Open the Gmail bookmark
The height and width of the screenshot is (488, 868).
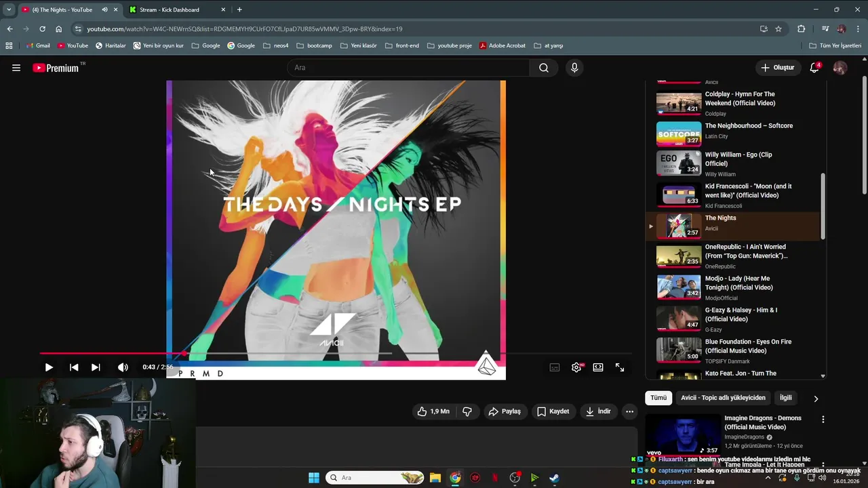[x=38, y=45]
